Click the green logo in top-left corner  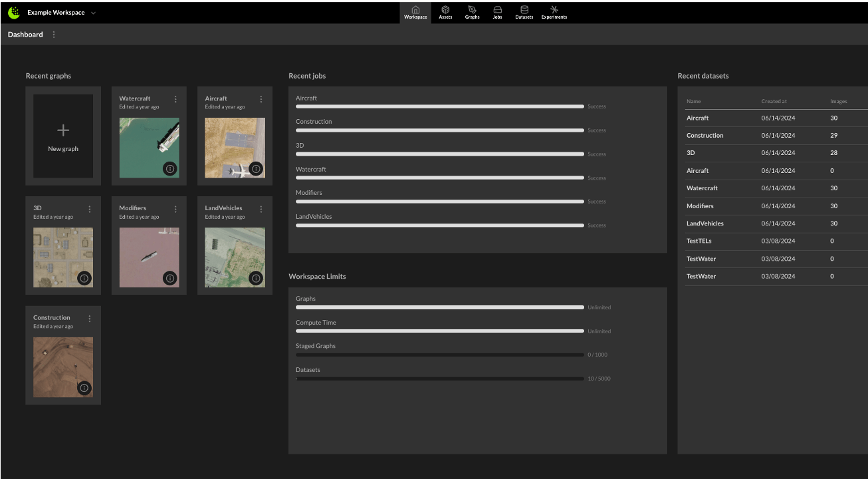(x=14, y=13)
